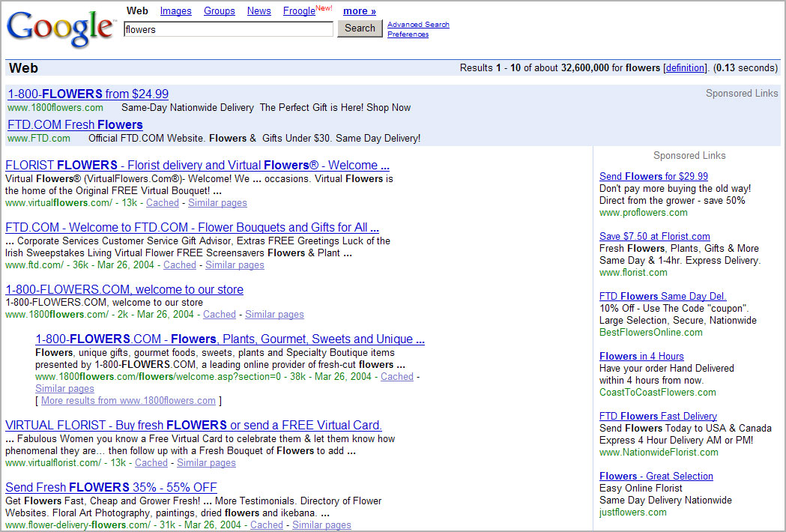The width and height of the screenshot is (786, 532).
Task: Select the Froogle tab
Action: pyautogui.click(x=299, y=11)
